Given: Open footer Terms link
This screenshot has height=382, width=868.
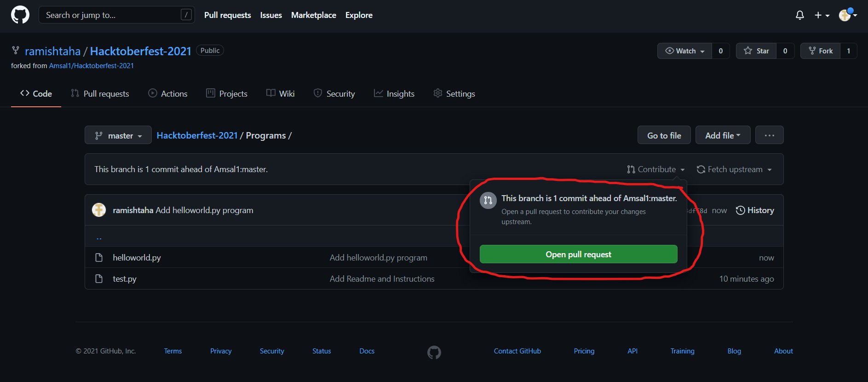Looking at the screenshot, I should point(173,351).
